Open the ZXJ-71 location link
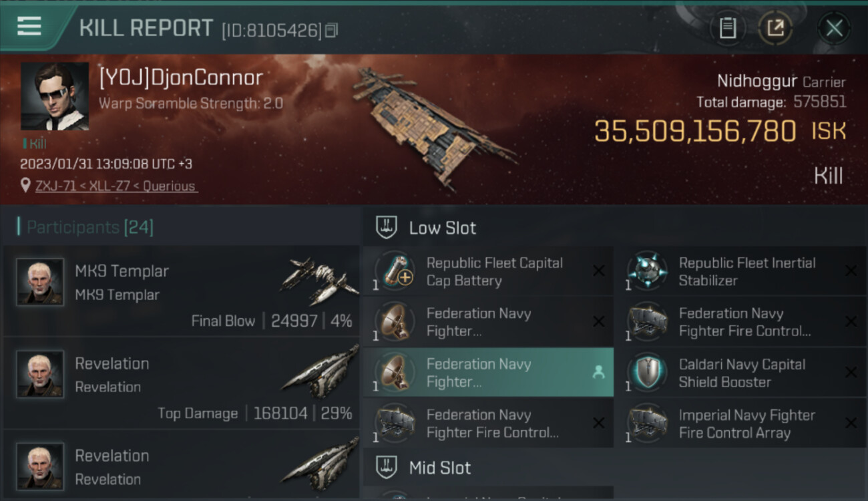868x501 pixels. pyautogui.click(x=116, y=186)
